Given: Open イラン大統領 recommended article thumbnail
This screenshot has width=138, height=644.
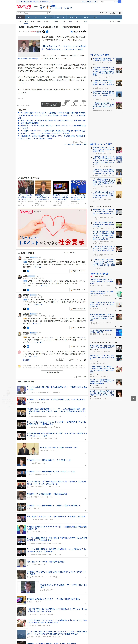Looking at the screenshot, I should [x=78, y=187].
